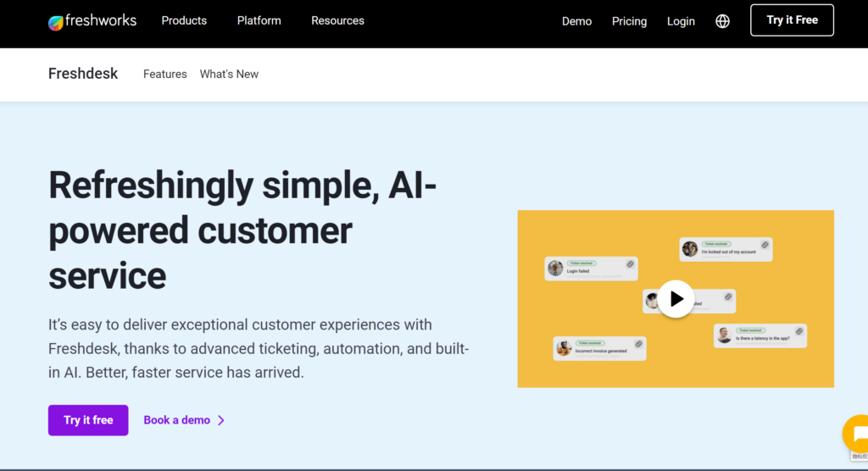Open the orange chat widget bubble
868x471 pixels.
tap(854, 434)
